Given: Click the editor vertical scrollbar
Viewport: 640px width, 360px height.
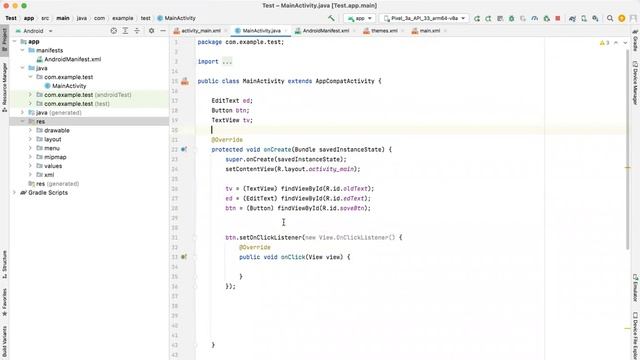Looking at the screenshot, I should click(628, 149).
